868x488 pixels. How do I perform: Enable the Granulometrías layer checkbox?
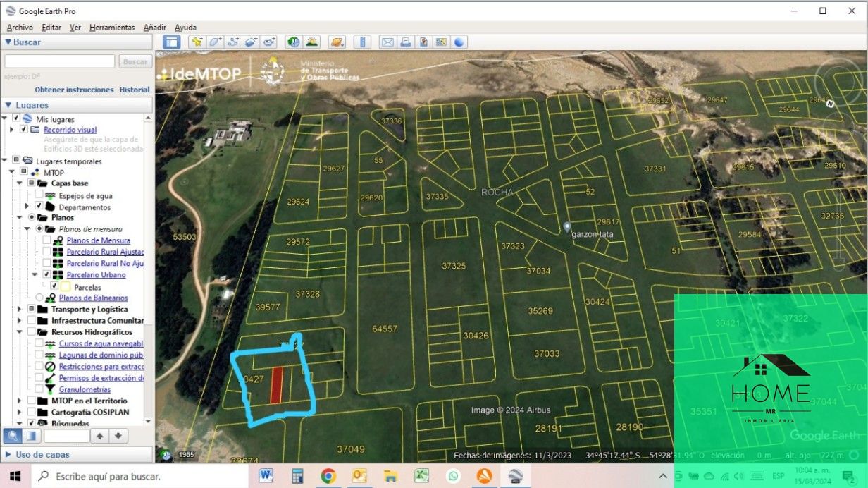39,389
